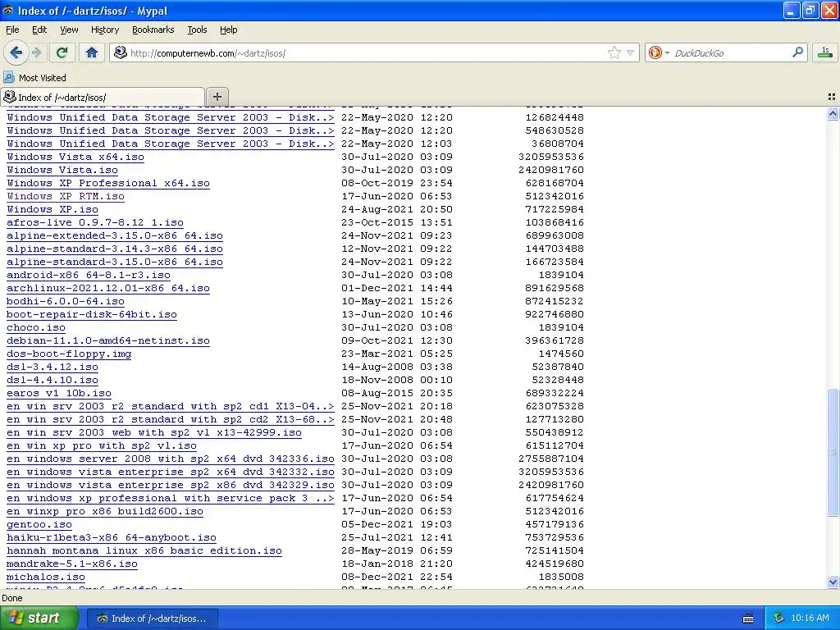Open the View menu
840x630 pixels.
coord(69,30)
